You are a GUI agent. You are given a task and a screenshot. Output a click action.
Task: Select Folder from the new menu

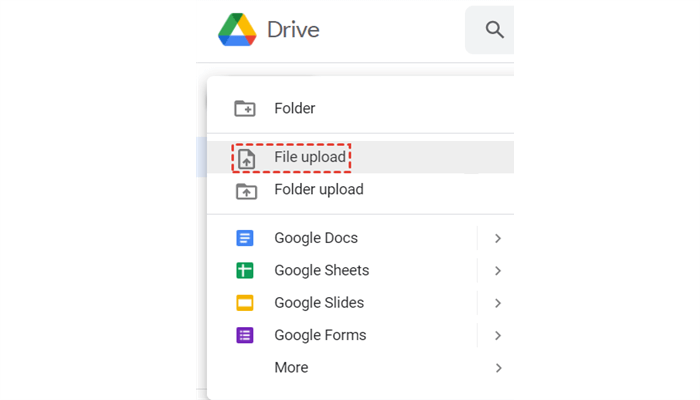[295, 108]
